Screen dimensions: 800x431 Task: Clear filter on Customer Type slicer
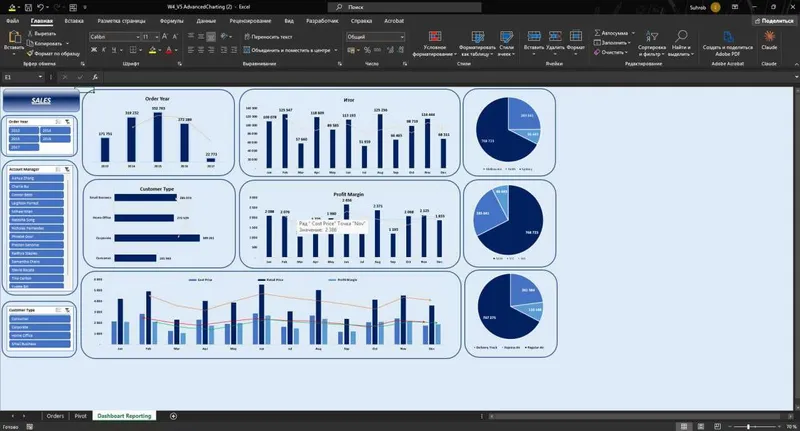(67, 310)
